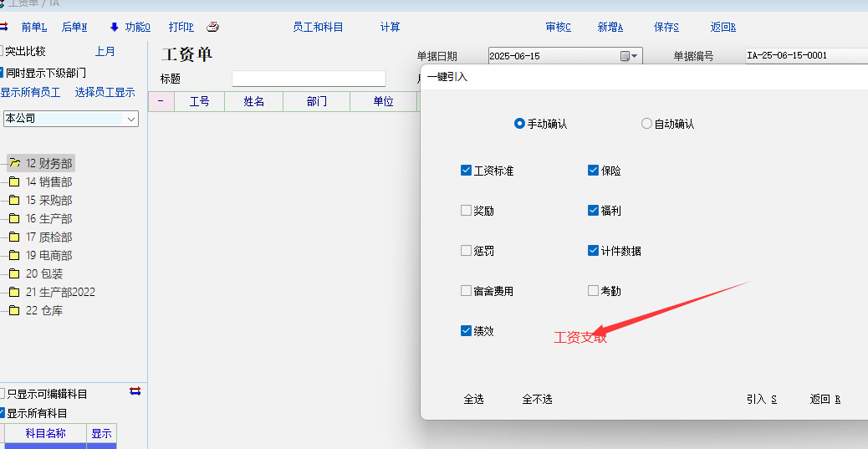Click the 仓库 folder icon in tree
The image size is (868, 449).
click(14, 310)
